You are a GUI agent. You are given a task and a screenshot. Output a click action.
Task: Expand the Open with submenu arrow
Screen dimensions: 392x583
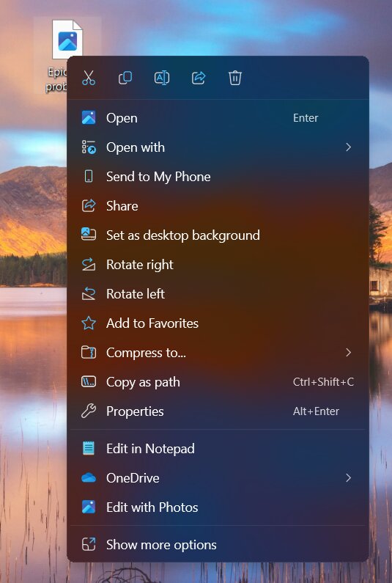coord(348,147)
